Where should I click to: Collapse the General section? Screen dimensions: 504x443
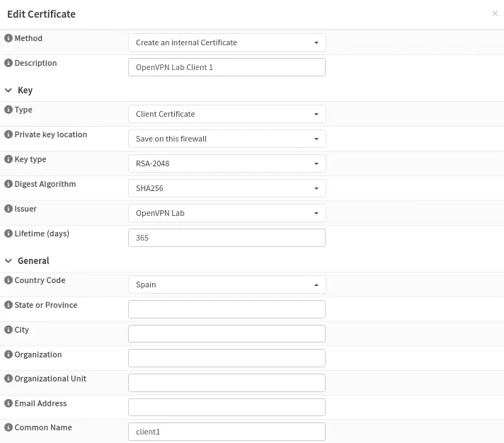tap(9, 260)
